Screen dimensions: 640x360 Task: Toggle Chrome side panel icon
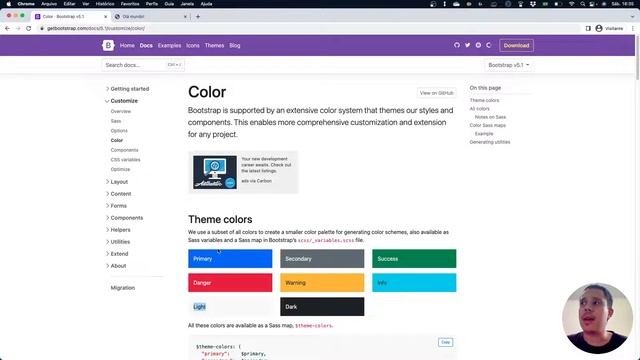(x=588, y=28)
